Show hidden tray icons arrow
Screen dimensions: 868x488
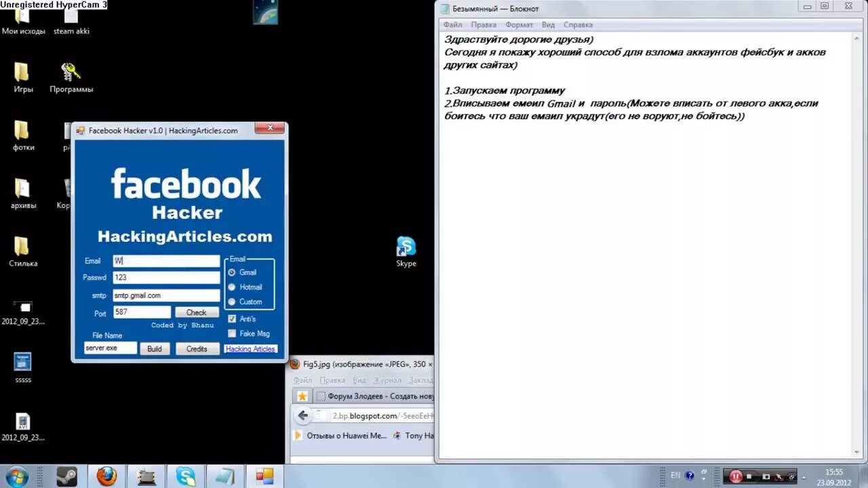(x=804, y=476)
